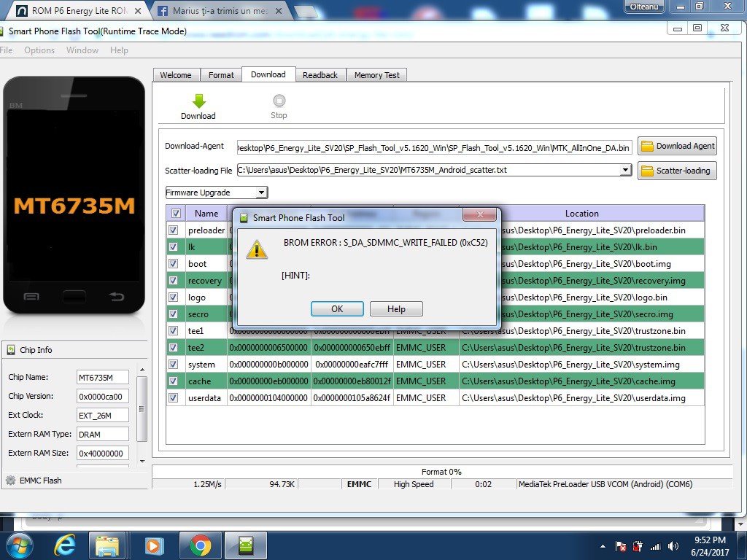
Task: Open the Firmware Upgrade mode dropdown
Action: (217, 192)
